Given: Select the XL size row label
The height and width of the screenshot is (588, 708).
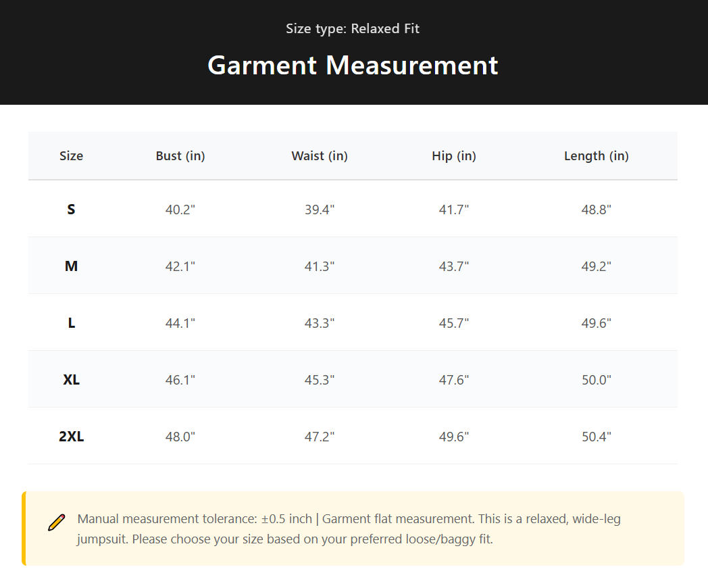Looking at the screenshot, I should [72, 380].
